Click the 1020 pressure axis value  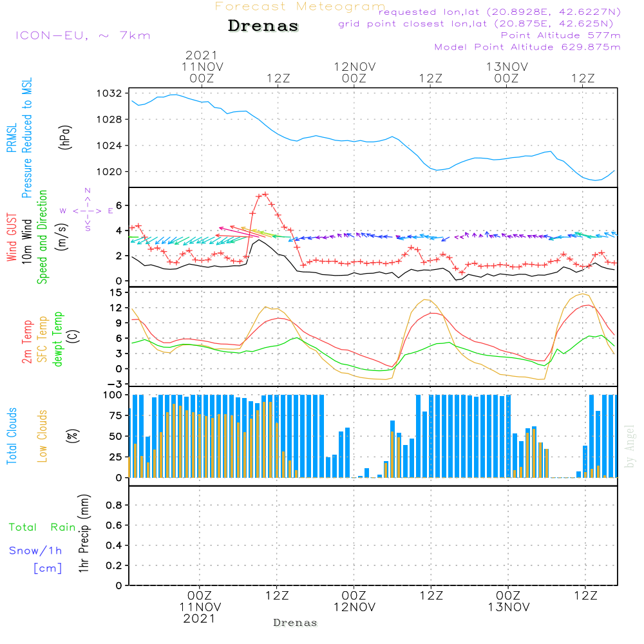[x=109, y=172]
